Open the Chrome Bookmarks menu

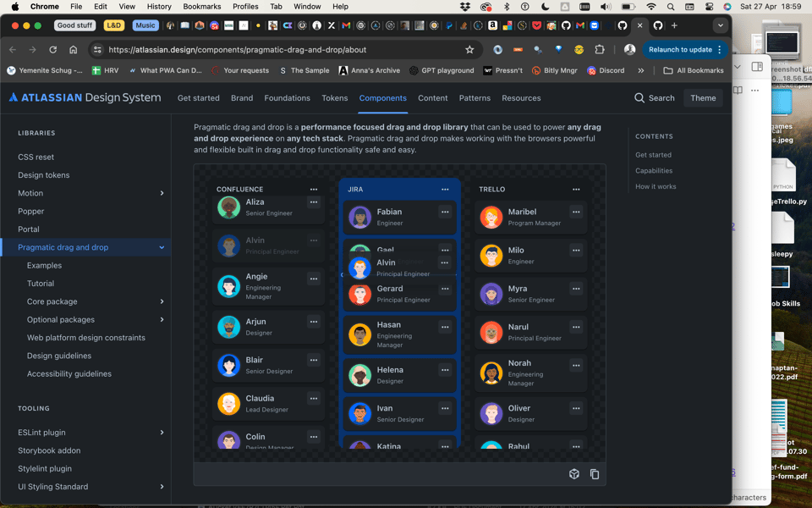pos(202,6)
